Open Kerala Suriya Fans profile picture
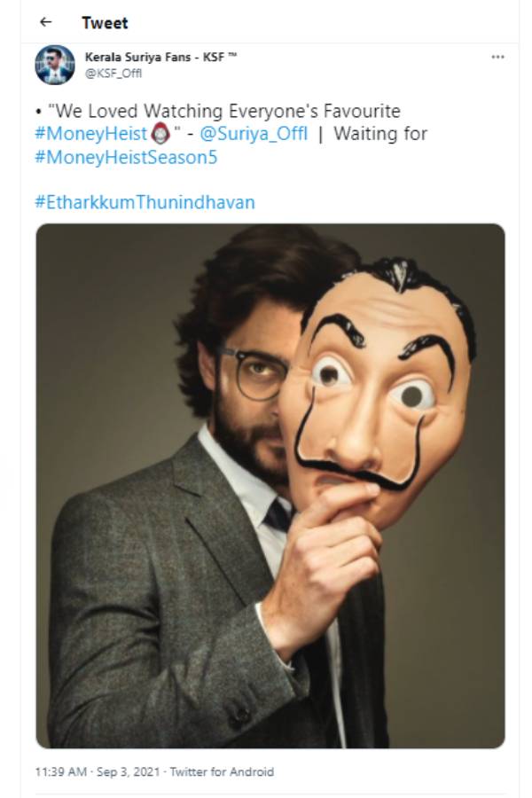The height and width of the screenshot is (798, 532). click(x=55, y=65)
